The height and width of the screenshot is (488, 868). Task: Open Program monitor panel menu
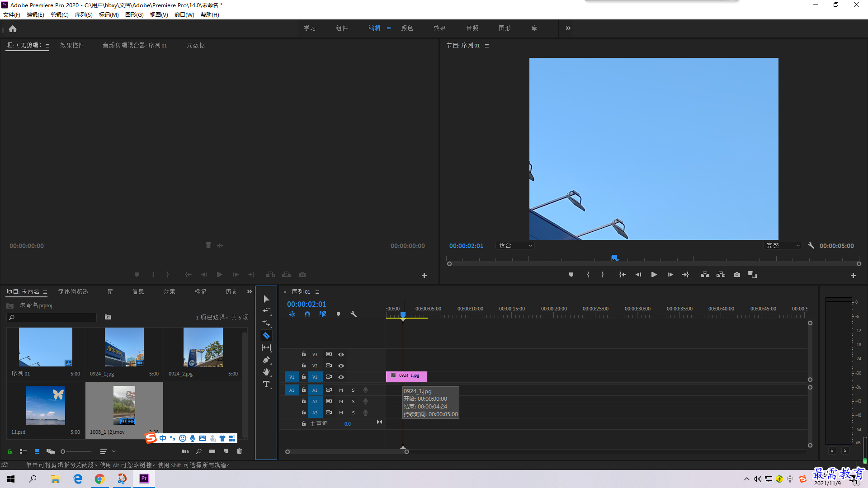(487, 46)
